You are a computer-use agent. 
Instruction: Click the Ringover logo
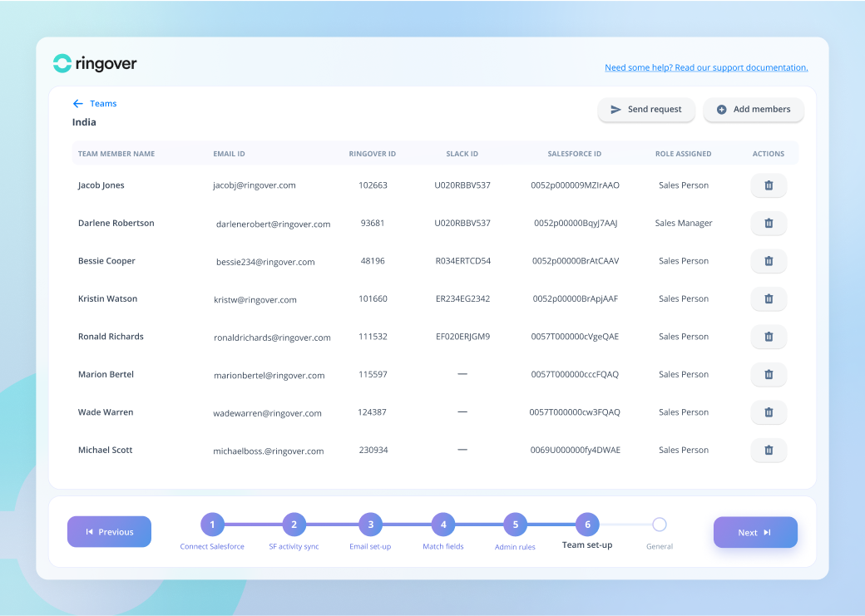[95, 63]
